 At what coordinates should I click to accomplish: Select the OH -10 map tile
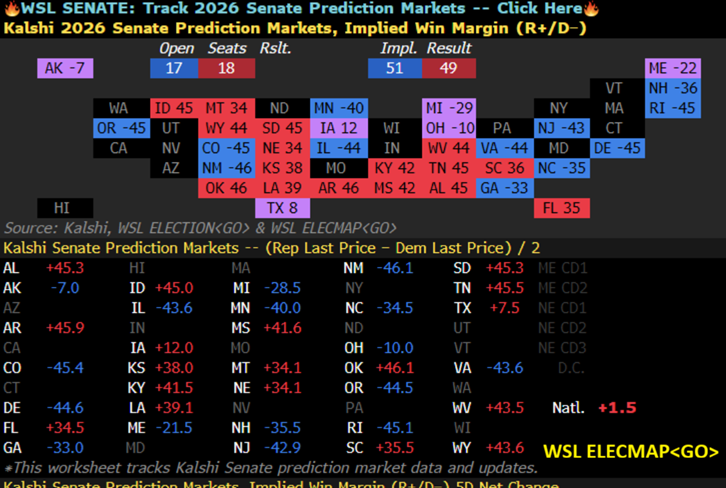pos(449,128)
